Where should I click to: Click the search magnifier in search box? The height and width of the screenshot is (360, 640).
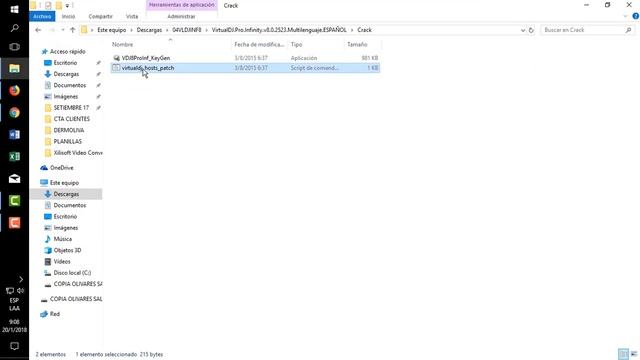(628, 30)
